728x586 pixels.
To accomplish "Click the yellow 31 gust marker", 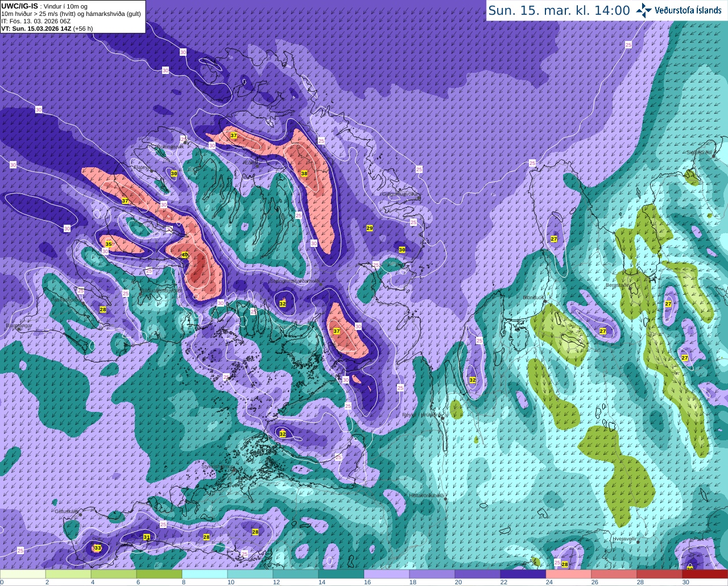I will pos(147,537).
